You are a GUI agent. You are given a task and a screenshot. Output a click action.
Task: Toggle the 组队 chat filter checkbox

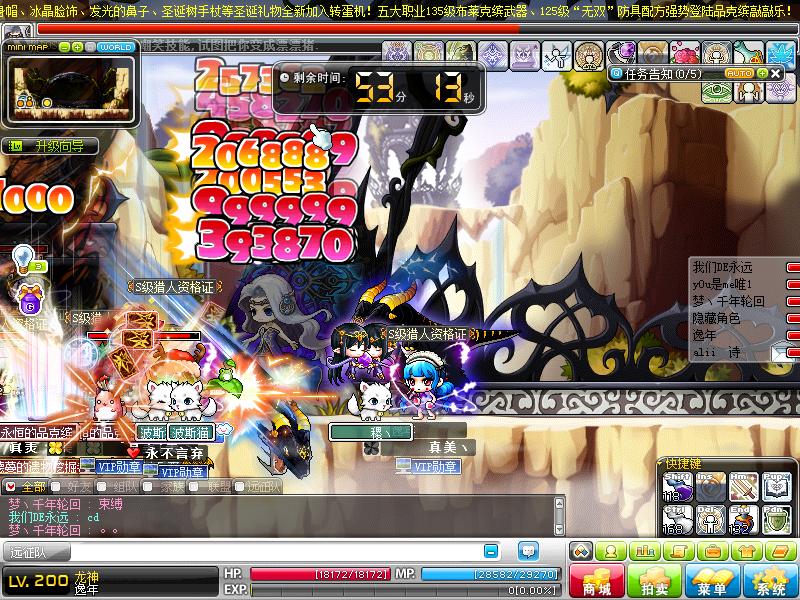pyautogui.click(x=102, y=487)
